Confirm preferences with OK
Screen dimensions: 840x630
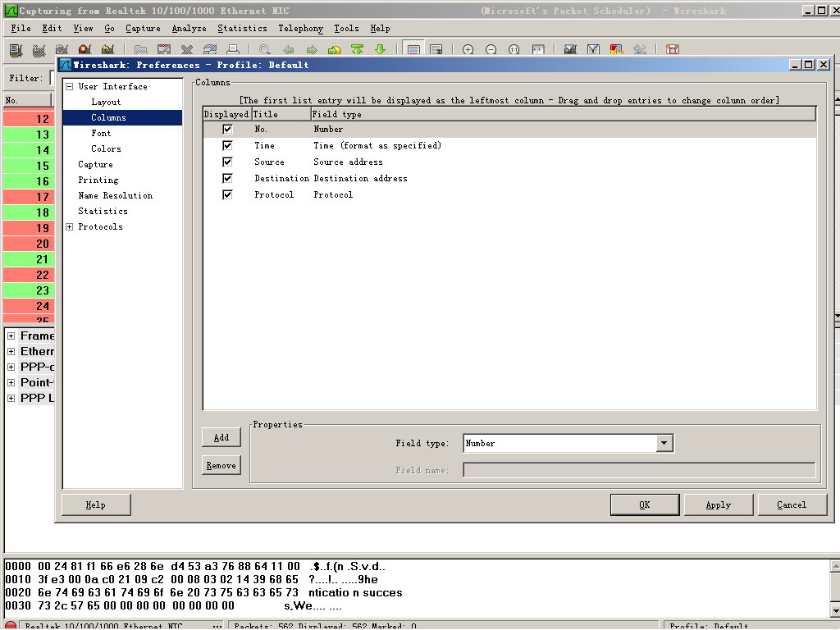coord(645,504)
